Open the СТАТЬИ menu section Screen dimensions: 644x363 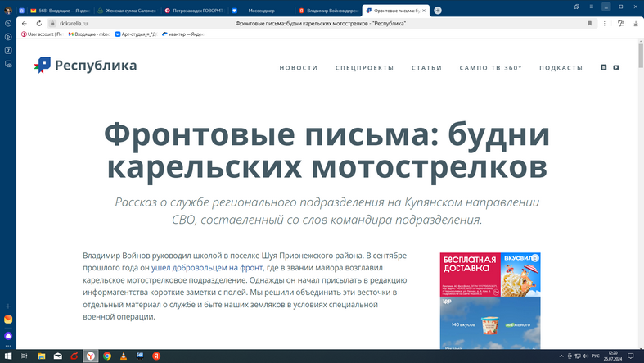426,68
